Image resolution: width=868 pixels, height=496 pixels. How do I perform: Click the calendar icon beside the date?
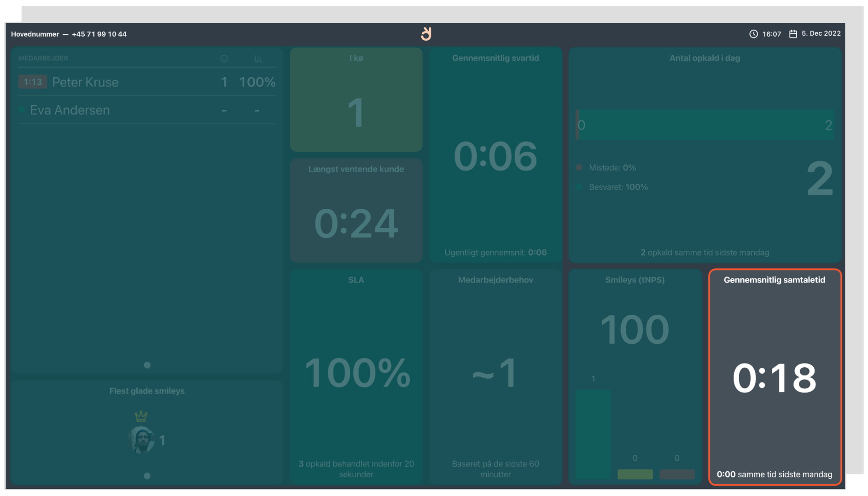(793, 34)
